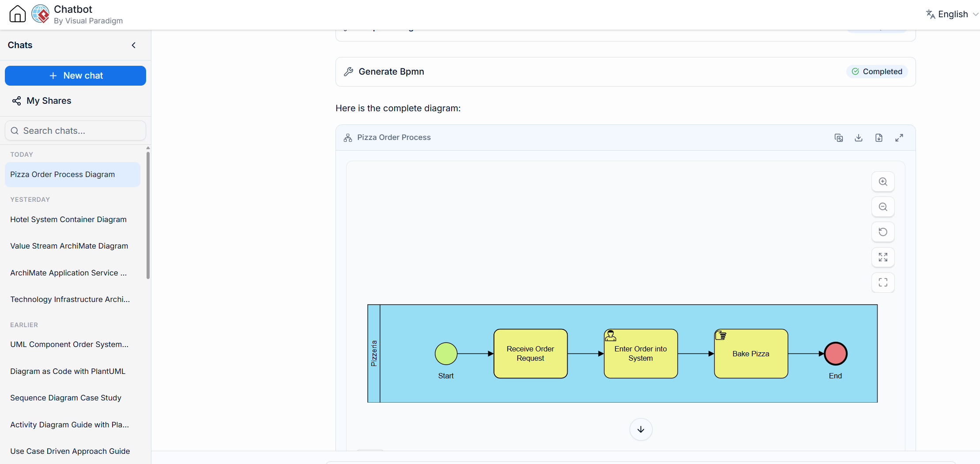Screen dimensions: 980x464
Task: Click the home icon in the header
Action: pos(18,14)
